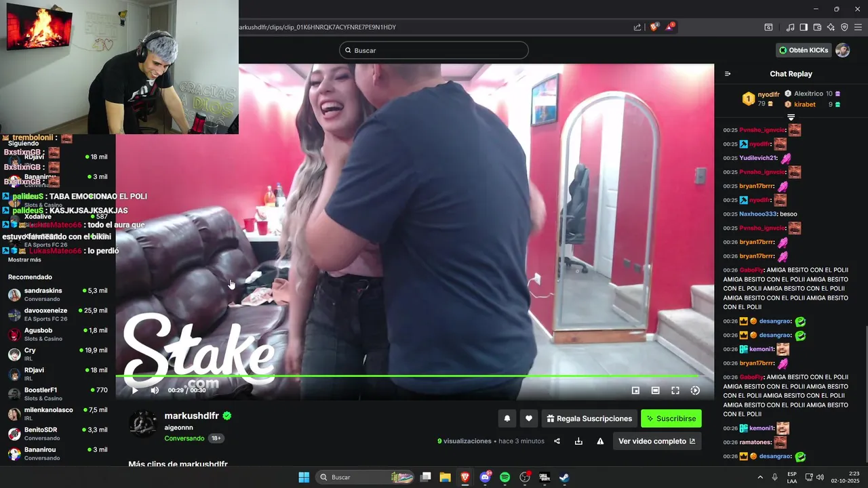This screenshot has height=488, width=868.
Task: Toggle the browser sidebar panel
Action: (x=804, y=27)
